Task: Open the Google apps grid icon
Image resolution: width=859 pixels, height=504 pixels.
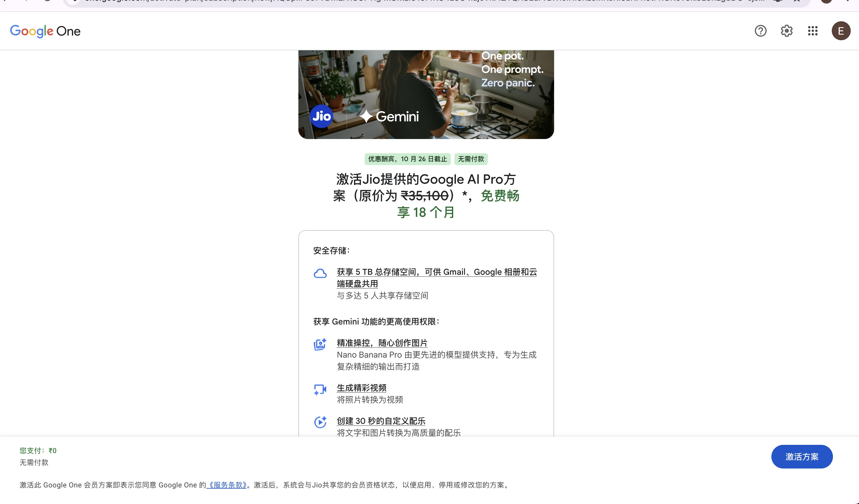Action: tap(813, 31)
